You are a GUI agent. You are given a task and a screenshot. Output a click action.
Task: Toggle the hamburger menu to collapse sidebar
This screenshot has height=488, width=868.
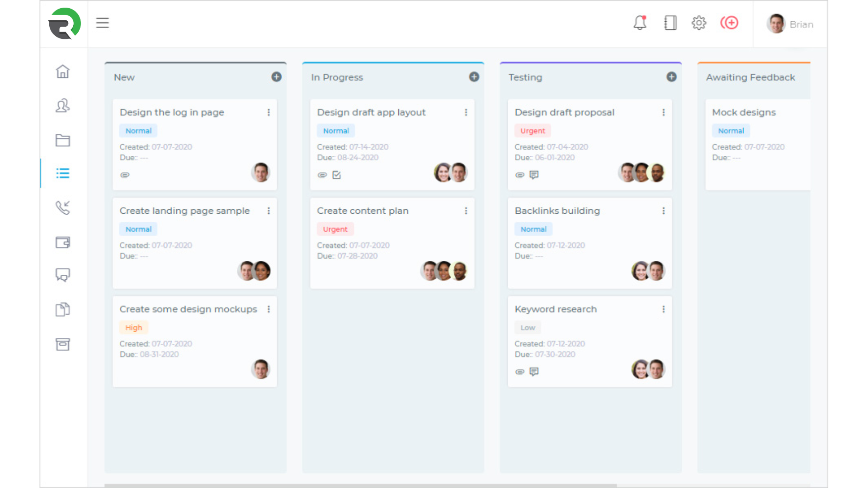pyautogui.click(x=103, y=23)
